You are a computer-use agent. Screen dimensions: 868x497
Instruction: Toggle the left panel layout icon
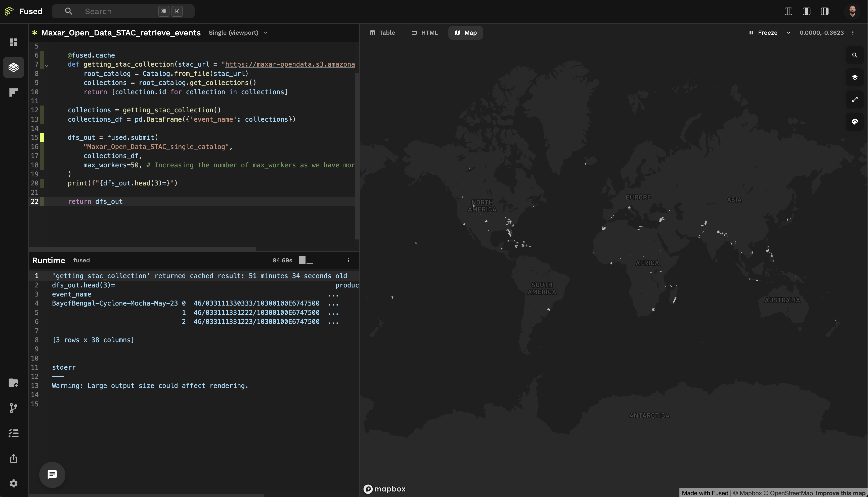coord(788,11)
